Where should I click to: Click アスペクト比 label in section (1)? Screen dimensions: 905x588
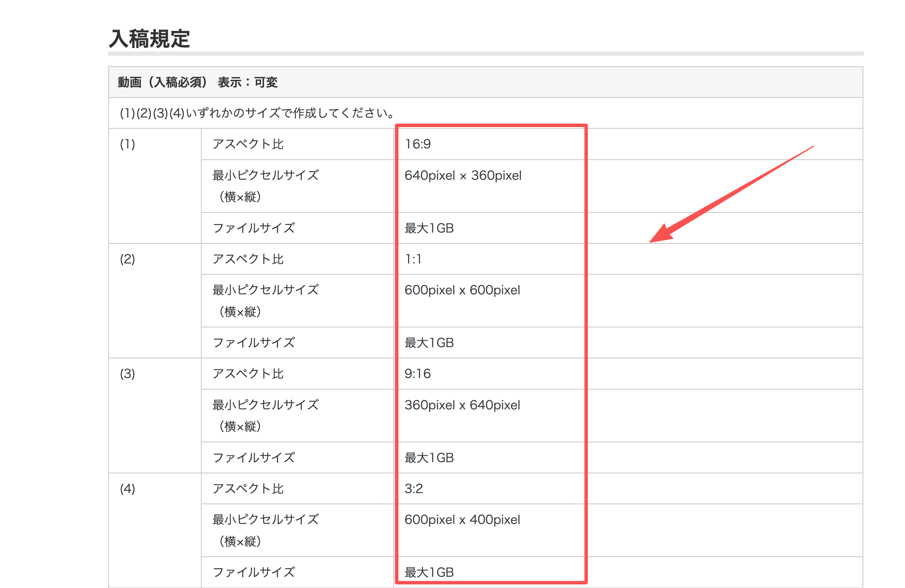click(248, 144)
